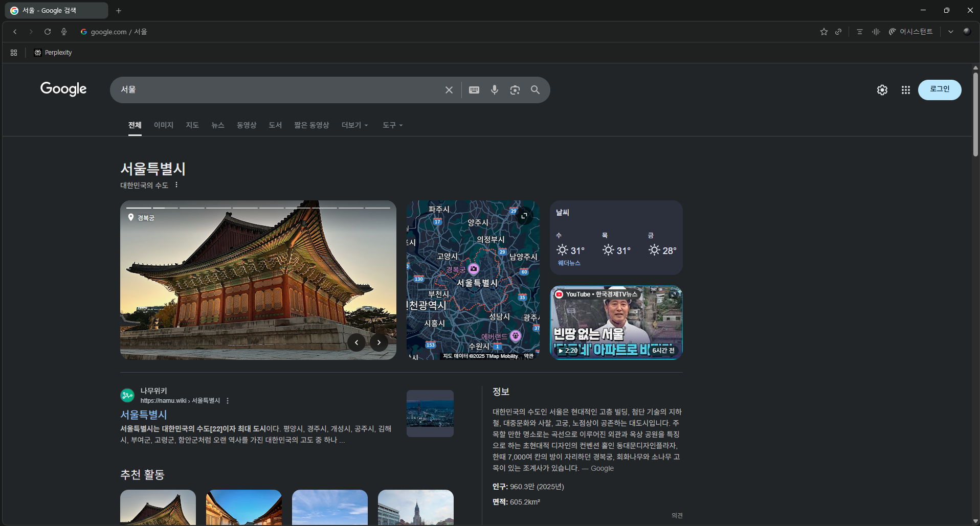The width and height of the screenshot is (980, 526).
Task: Show previous photo in Gyeongbokgung carousel
Action: coord(357,342)
